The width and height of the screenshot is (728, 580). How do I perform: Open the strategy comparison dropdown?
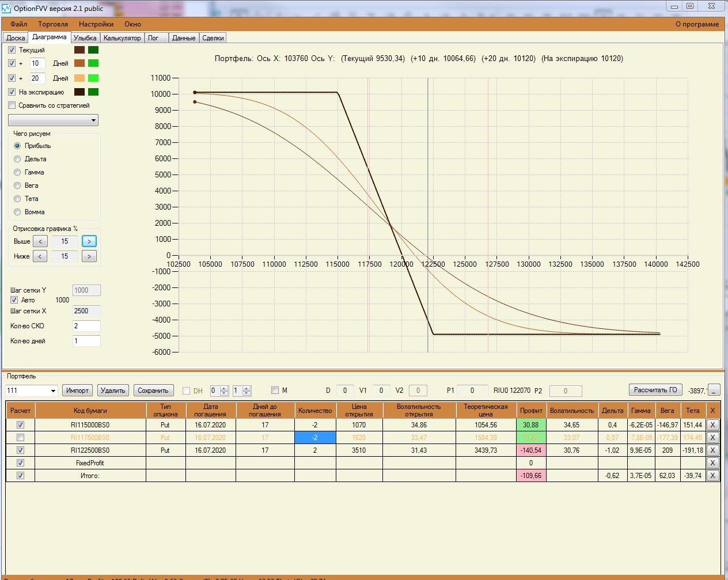click(x=53, y=120)
